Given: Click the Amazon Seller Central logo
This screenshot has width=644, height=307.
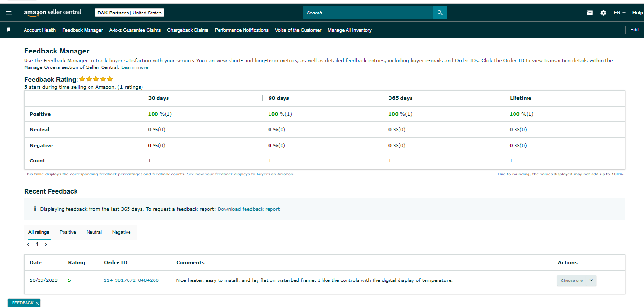Looking at the screenshot, I should 52,13.
